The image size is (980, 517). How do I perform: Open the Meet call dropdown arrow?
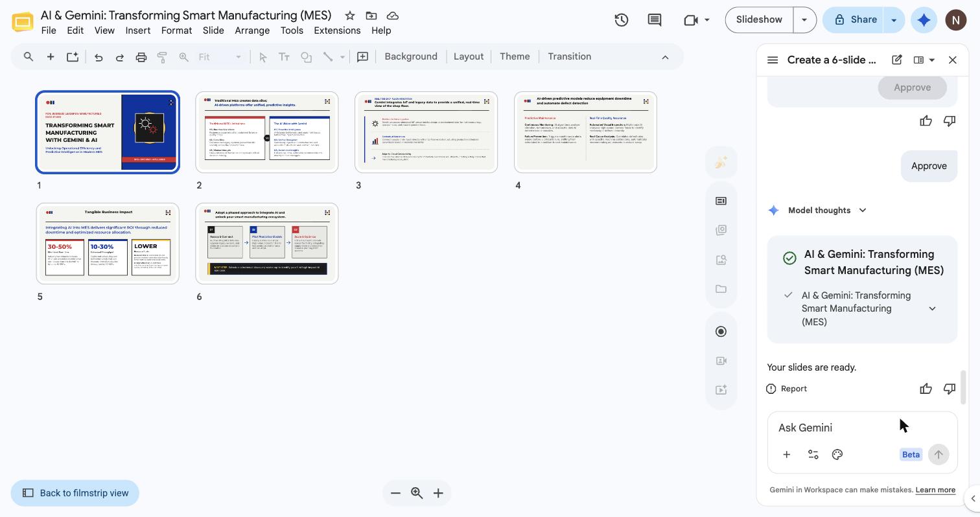pyautogui.click(x=707, y=20)
